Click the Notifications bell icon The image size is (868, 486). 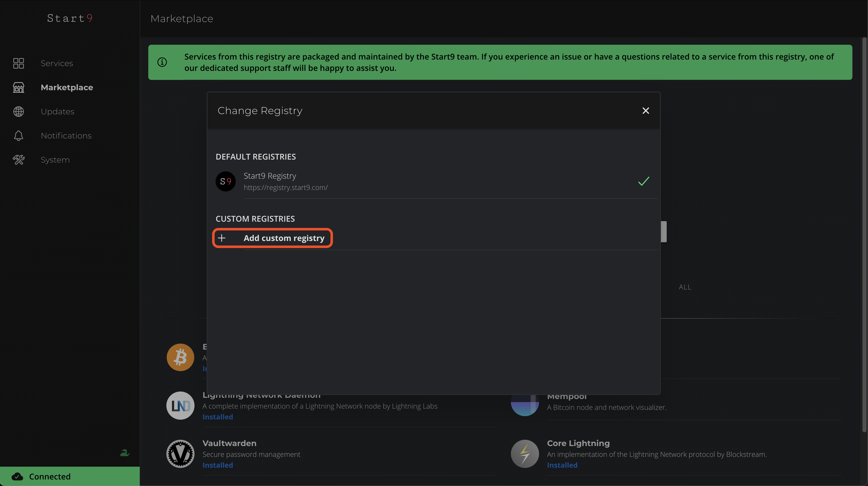pyautogui.click(x=19, y=136)
